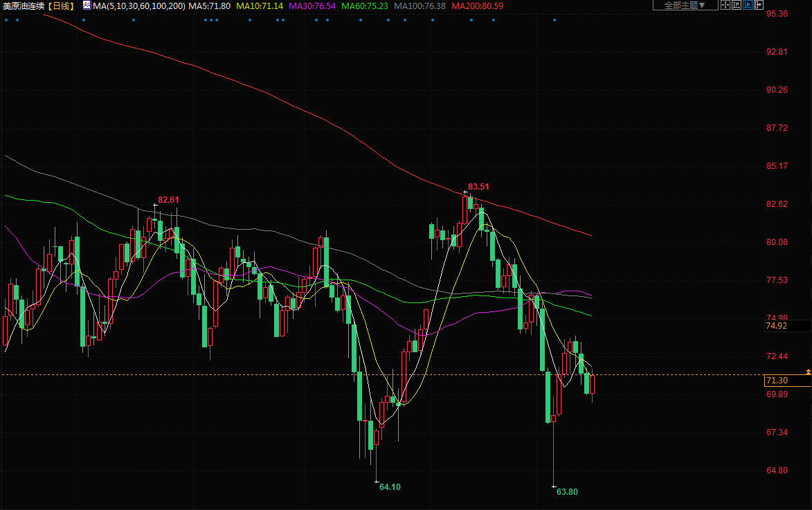Screen dimensions: 812x510
Task: Click the 71.30 current price tag
Action: click(x=777, y=381)
